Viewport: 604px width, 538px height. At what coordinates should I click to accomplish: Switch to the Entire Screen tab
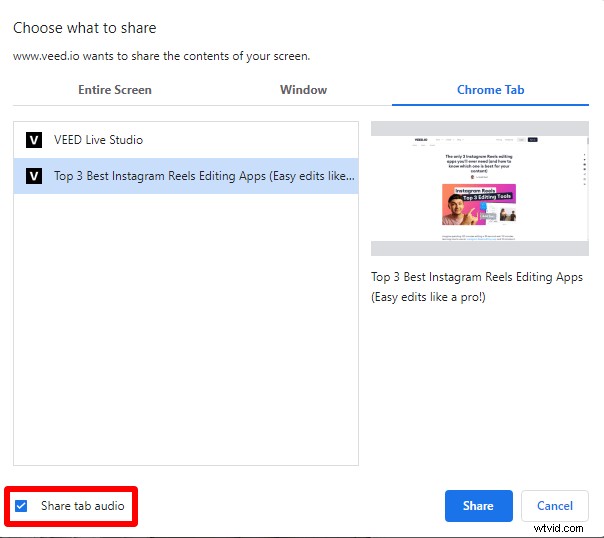pyautogui.click(x=115, y=90)
